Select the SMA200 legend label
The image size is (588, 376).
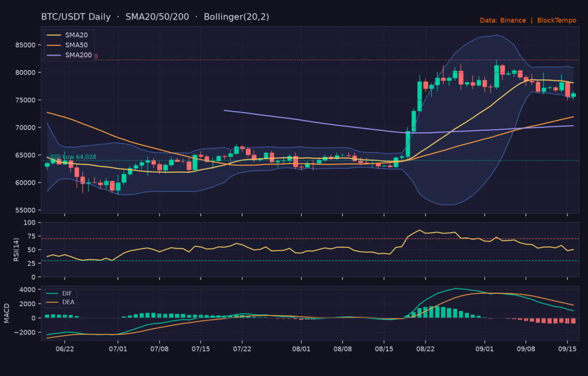tap(78, 55)
